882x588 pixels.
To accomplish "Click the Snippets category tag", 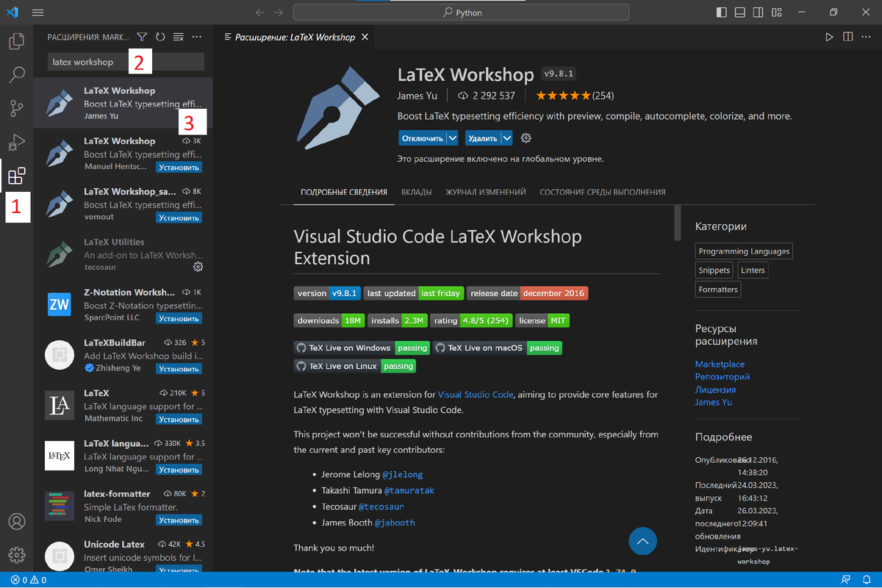I will (x=714, y=270).
